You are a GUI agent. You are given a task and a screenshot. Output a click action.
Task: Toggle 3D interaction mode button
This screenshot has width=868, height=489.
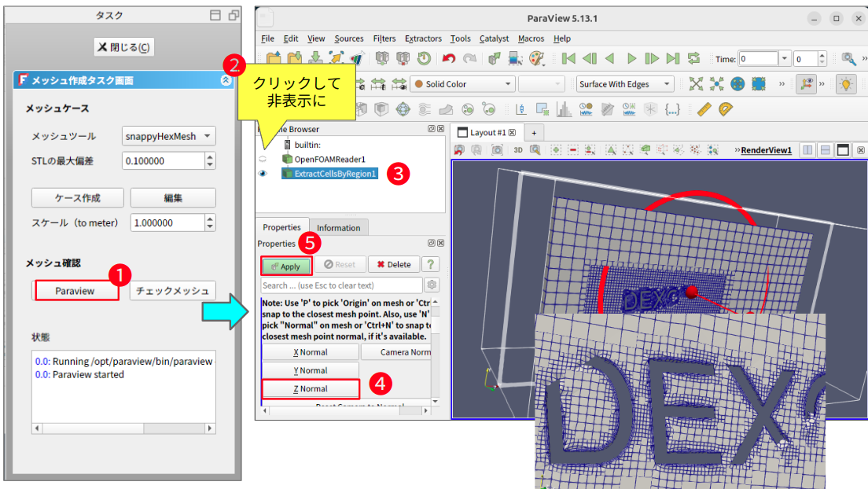coord(518,149)
